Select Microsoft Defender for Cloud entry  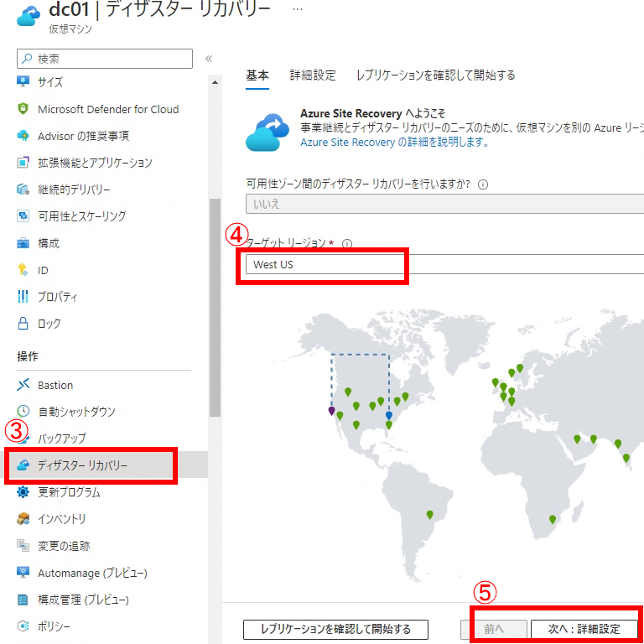point(108,109)
